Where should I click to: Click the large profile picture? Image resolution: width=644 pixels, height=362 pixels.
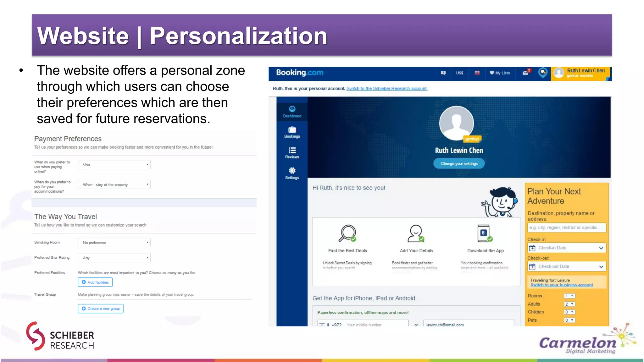tap(456, 123)
